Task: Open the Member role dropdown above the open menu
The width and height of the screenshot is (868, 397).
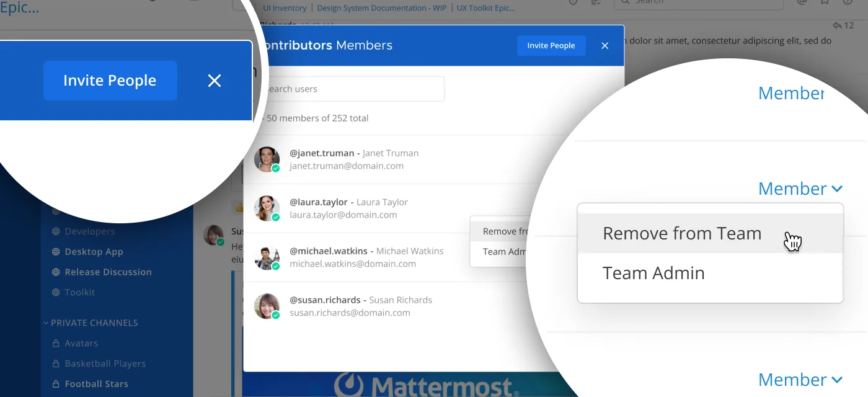Action: point(800,189)
